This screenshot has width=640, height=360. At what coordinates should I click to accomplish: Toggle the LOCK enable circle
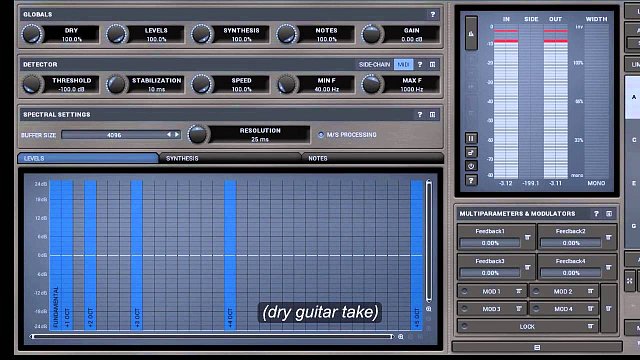click(x=464, y=327)
